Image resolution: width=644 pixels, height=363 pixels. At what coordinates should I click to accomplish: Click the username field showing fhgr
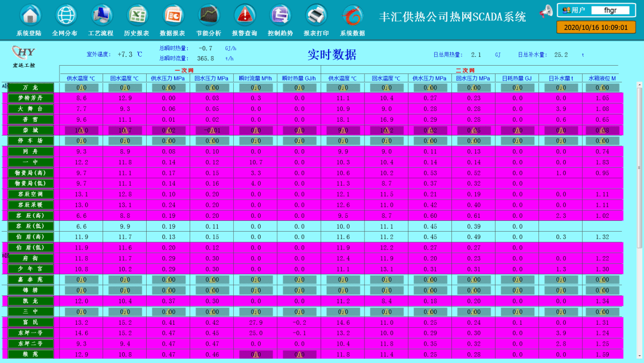pyautogui.click(x=611, y=10)
